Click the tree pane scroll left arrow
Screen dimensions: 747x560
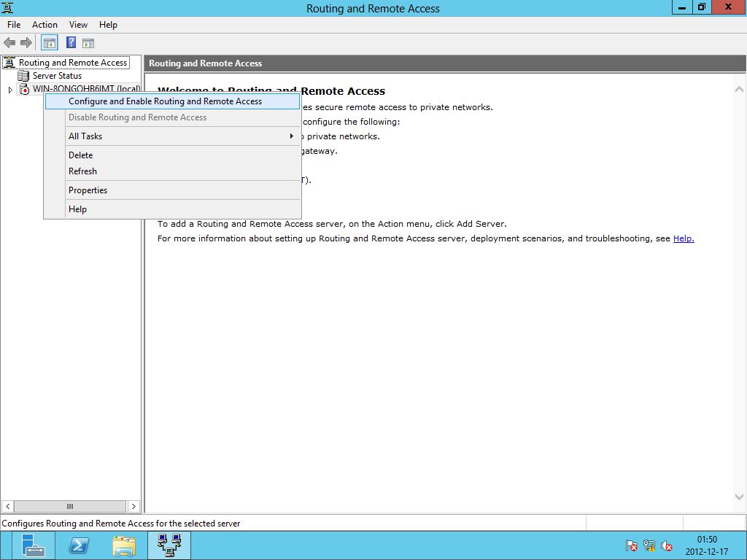click(x=7, y=506)
